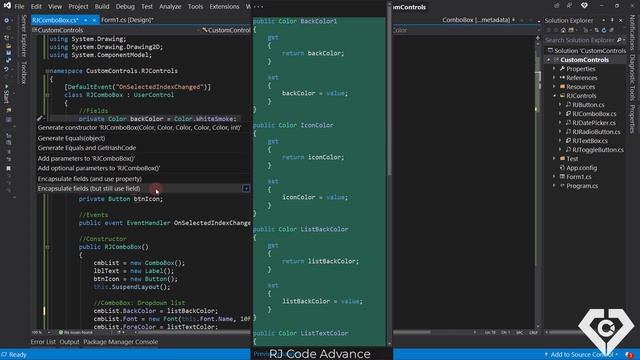Open the Output tab
Image resolution: width=640 pixels, height=360 pixels.
69,342
